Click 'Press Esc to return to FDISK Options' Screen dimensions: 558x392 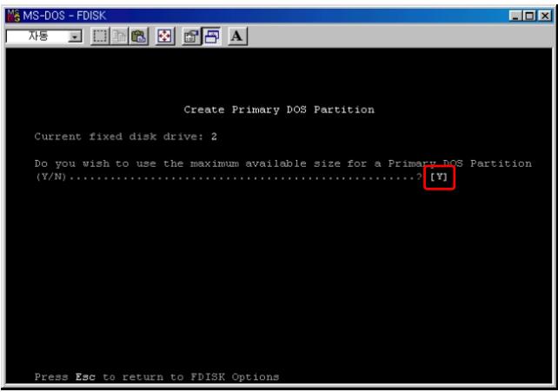tap(156, 377)
